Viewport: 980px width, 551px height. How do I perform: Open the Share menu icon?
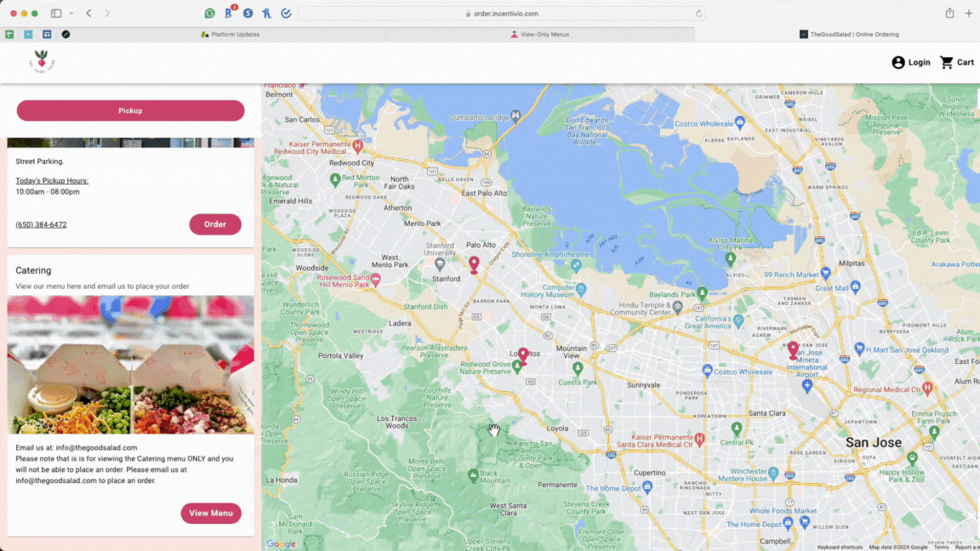949,13
